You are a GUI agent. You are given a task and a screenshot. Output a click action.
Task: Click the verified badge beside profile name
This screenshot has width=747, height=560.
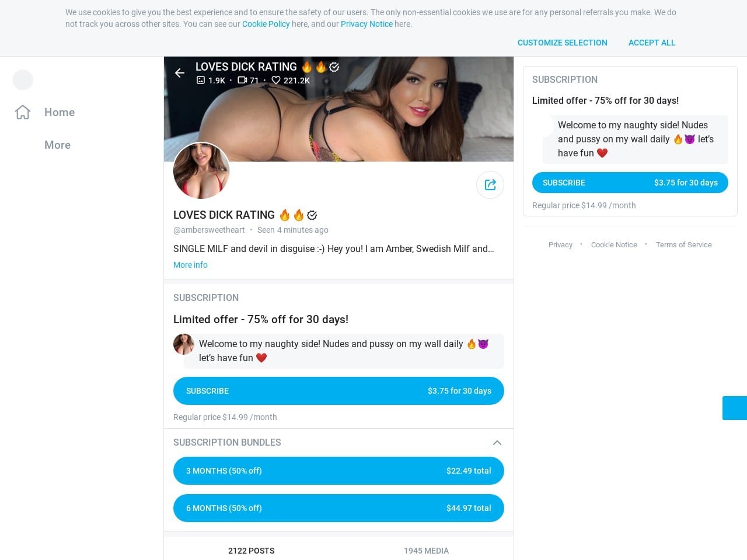coord(312,215)
